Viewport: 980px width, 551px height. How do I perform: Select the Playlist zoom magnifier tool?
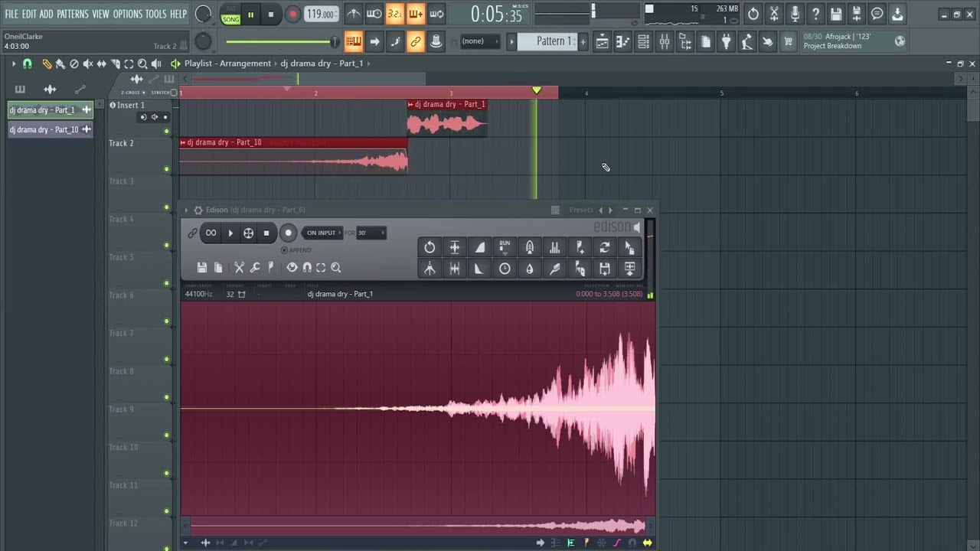[x=142, y=64]
